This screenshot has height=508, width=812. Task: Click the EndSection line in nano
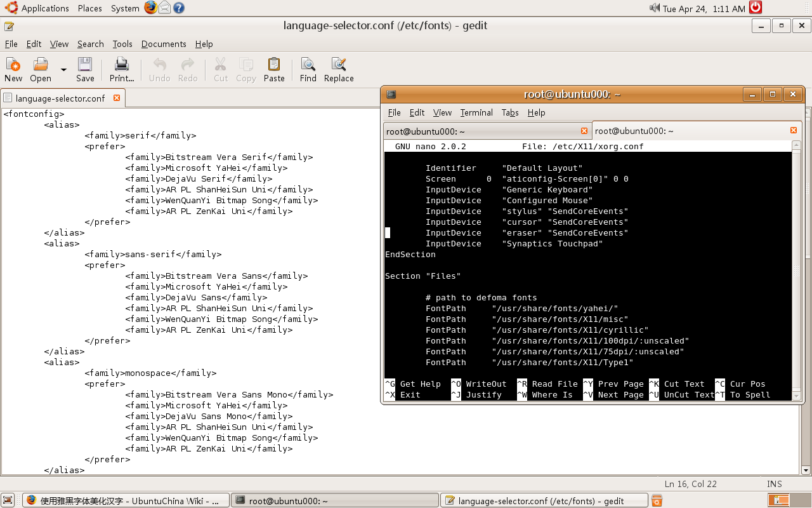coord(410,254)
